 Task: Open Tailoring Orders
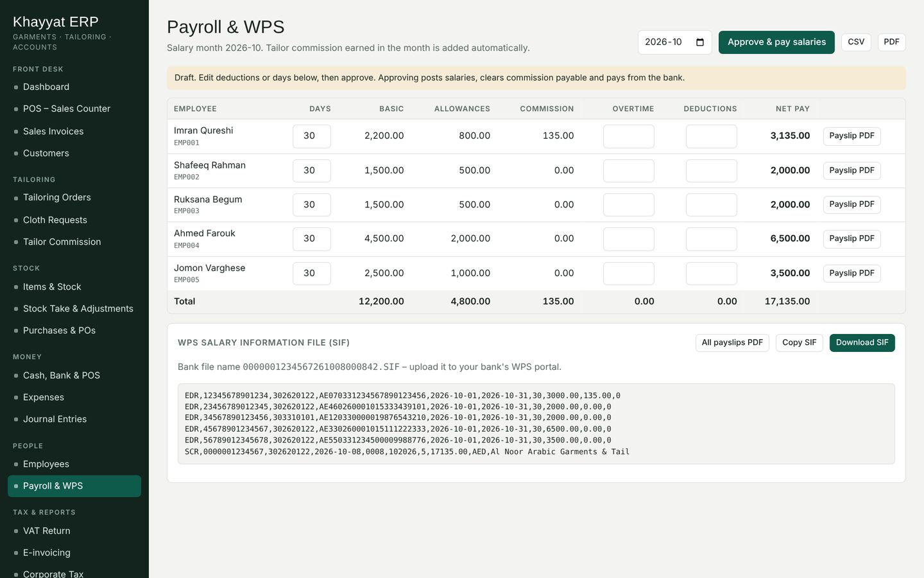pyautogui.click(x=74, y=197)
